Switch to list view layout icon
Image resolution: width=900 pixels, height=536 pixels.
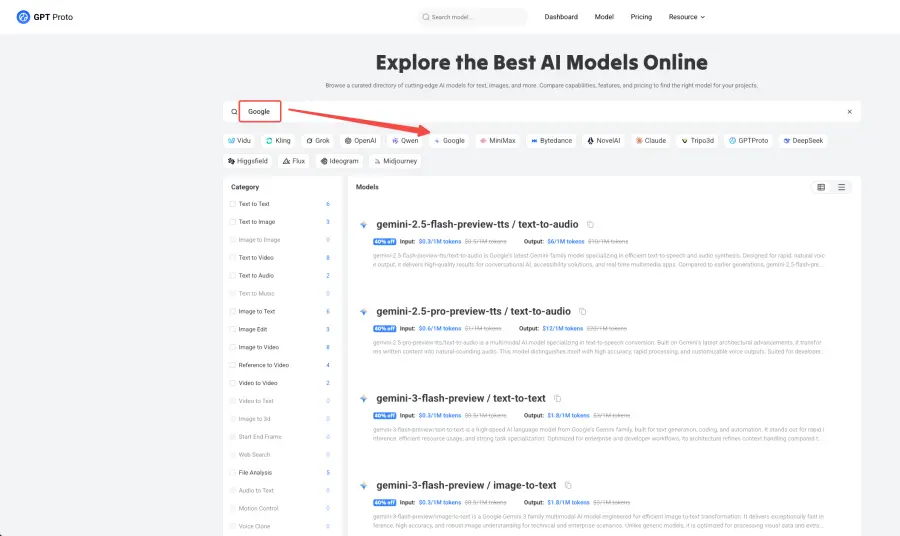click(842, 187)
